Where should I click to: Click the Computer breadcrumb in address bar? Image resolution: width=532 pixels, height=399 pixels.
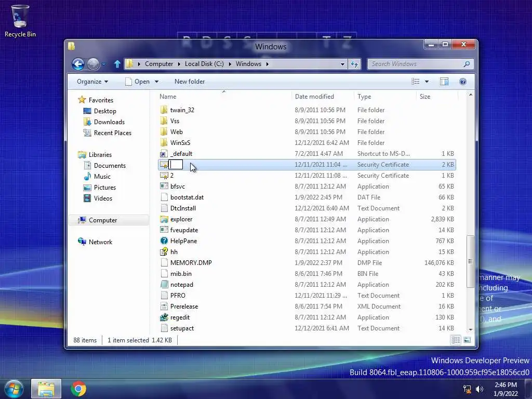pos(159,64)
